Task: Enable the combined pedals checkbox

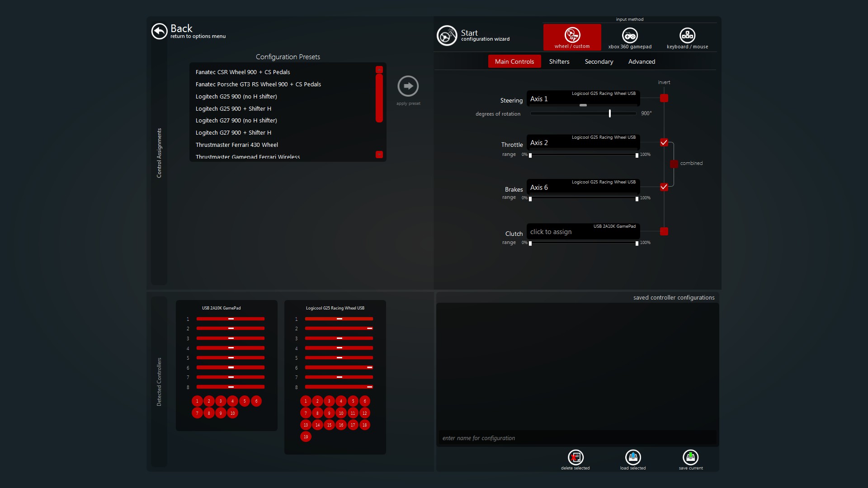Action: click(674, 164)
